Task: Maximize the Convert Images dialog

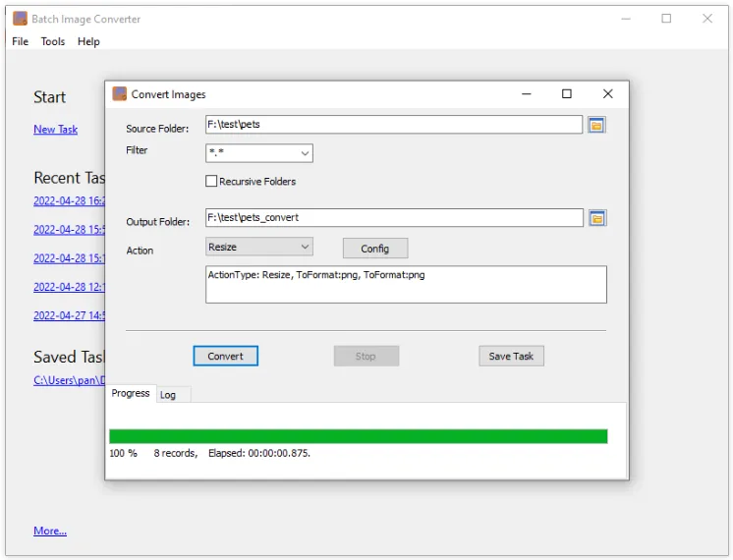Action: pyautogui.click(x=567, y=94)
